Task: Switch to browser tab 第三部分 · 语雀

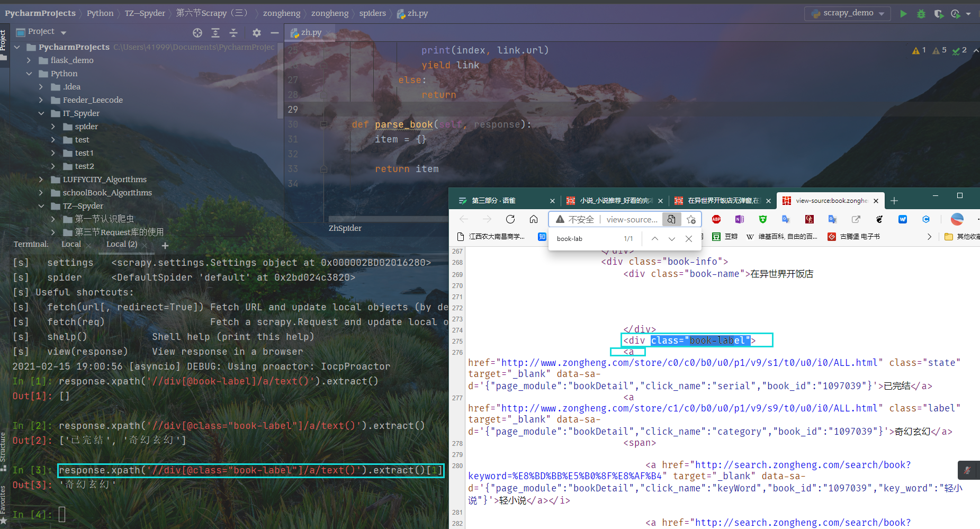Action: [493, 201]
